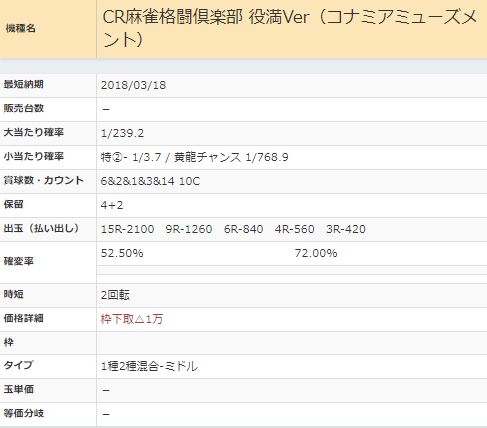487x428 pixels.
Task: Select the 最短納期 label
Action: coord(23,84)
